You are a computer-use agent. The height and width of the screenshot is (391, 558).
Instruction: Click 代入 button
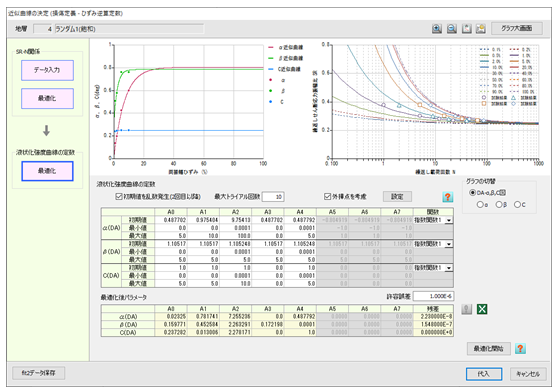tap(484, 374)
